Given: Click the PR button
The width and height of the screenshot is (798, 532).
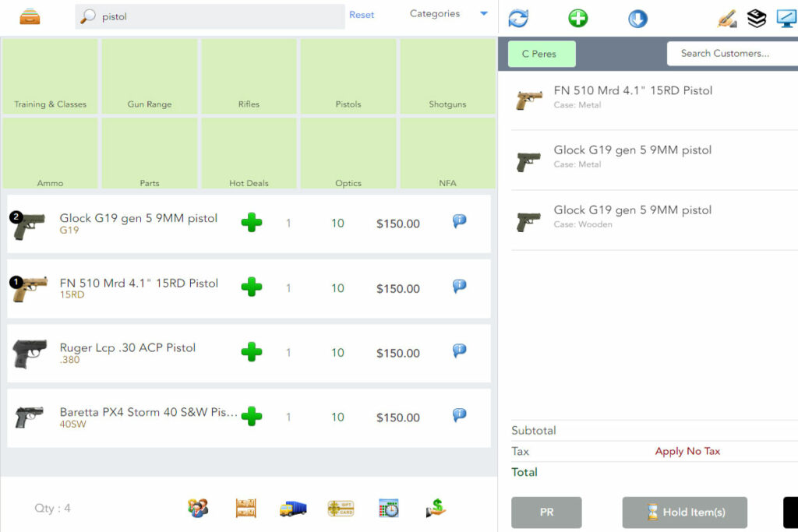Looking at the screenshot, I should point(546,513).
